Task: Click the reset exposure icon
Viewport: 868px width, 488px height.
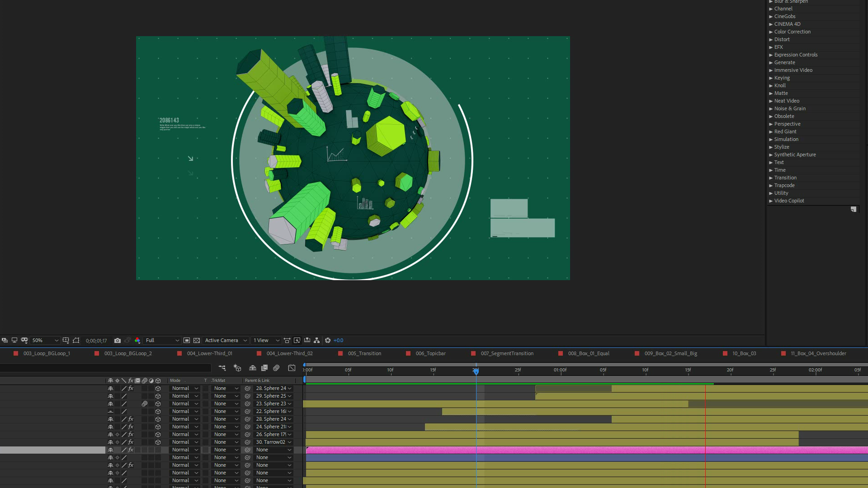Action: pyautogui.click(x=328, y=341)
